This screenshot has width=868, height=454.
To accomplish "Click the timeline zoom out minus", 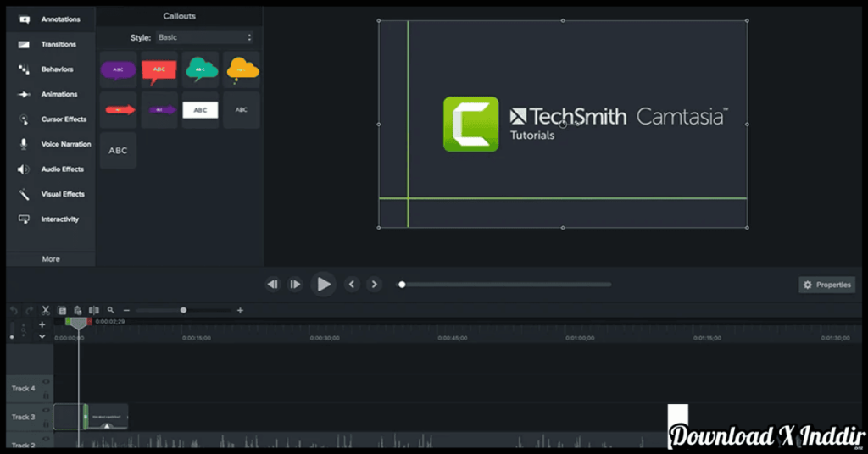I will [126, 310].
